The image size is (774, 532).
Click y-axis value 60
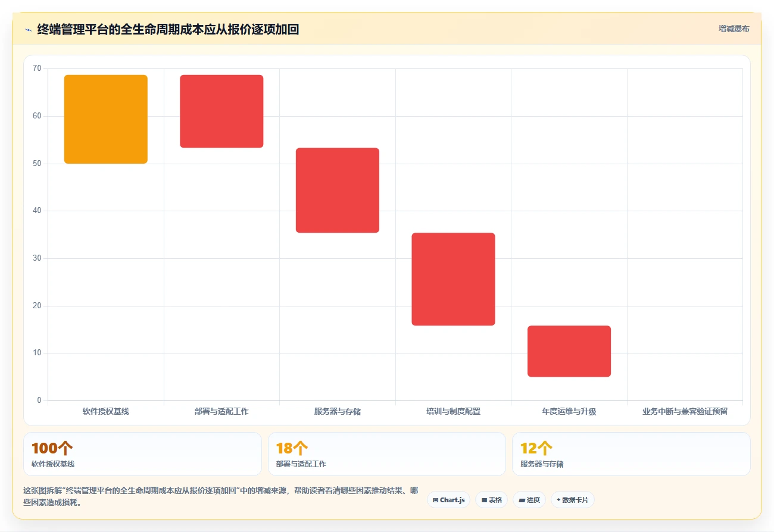[x=37, y=116]
